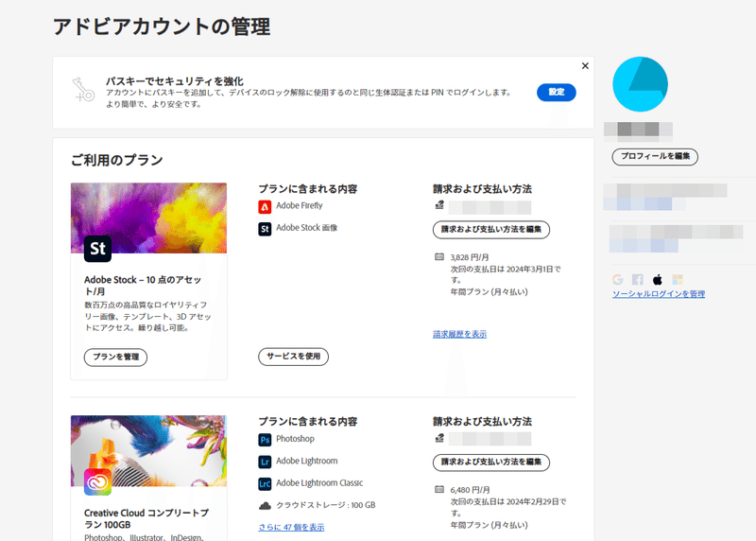Click the Facebook social login icon

point(637,279)
